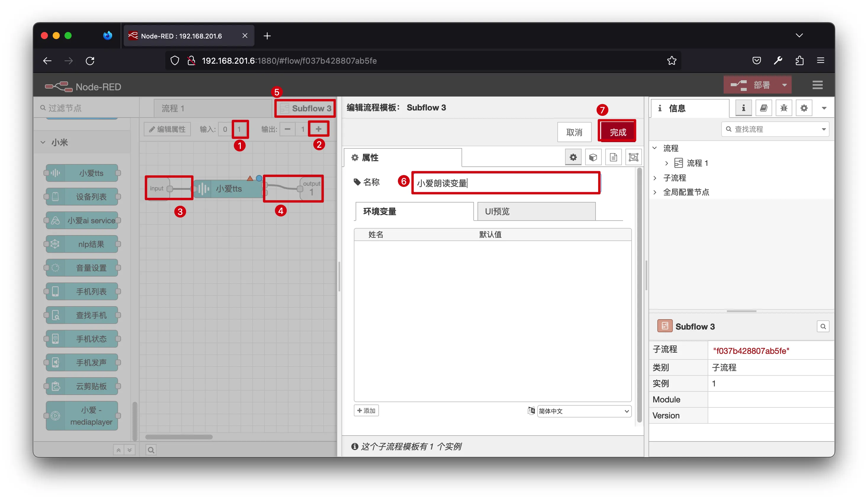The width and height of the screenshot is (868, 501).
Task: Open the description document icon tab
Action: 613,158
